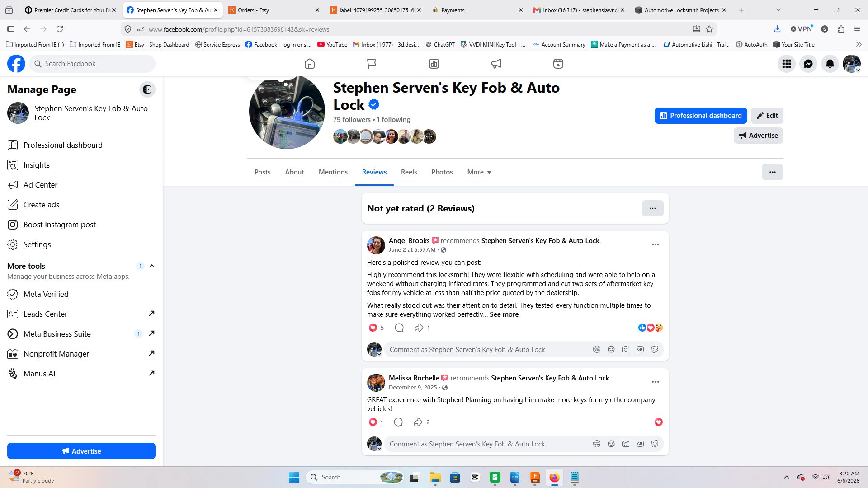Collapse More tools section

(152, 266)
